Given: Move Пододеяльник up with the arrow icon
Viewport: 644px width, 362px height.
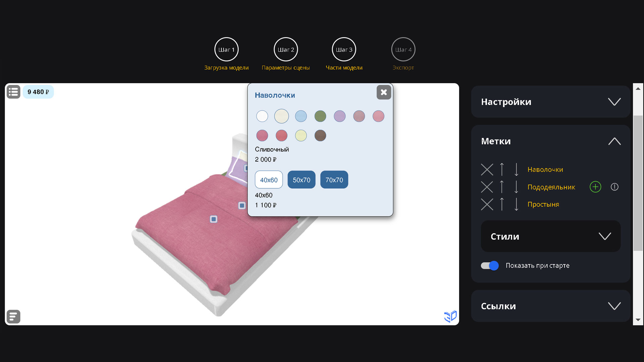Looking at the screenshot, I should click(x=502, y=187).
